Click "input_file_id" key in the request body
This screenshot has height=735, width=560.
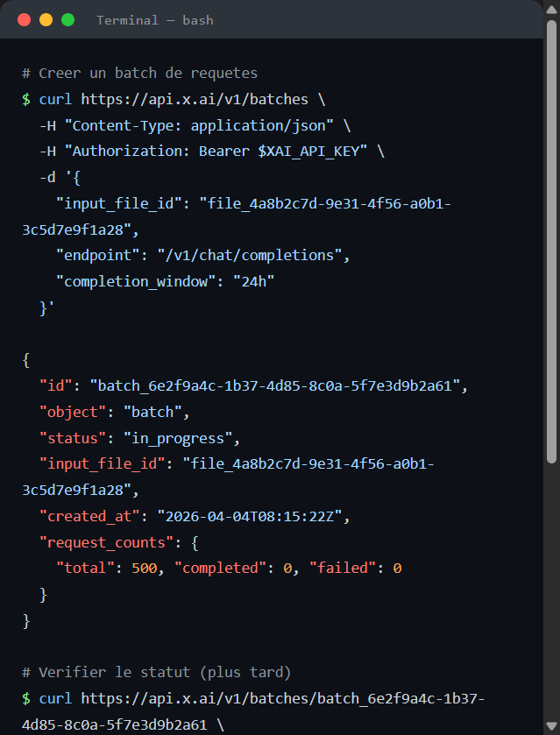coord(118,203)
